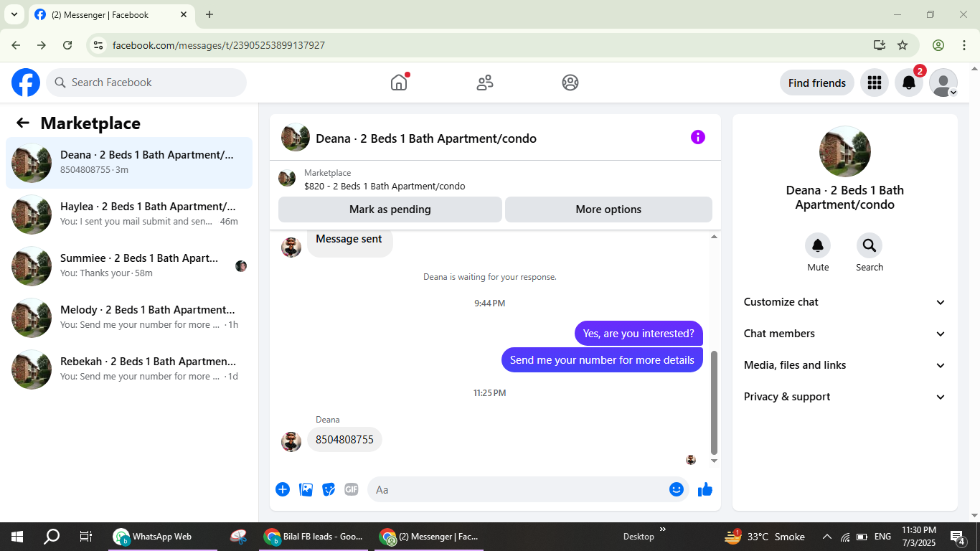Expand Privacy & support section

[x=845, y=397]
